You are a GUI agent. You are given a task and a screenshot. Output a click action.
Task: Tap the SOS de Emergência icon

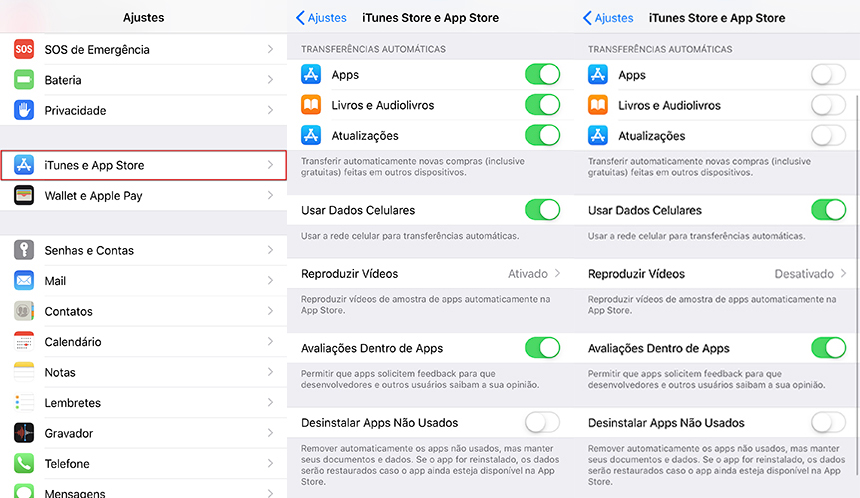coord(24,49)
